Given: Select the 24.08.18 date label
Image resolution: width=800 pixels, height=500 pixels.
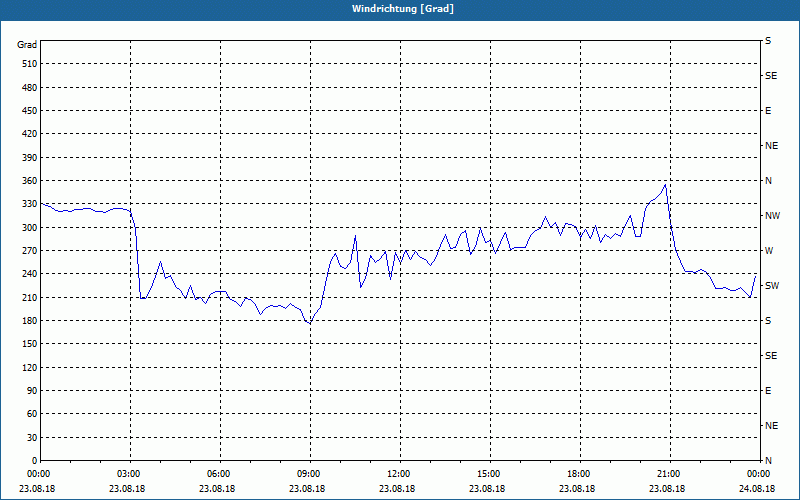Looking at the screenshot, I should 757,488.
